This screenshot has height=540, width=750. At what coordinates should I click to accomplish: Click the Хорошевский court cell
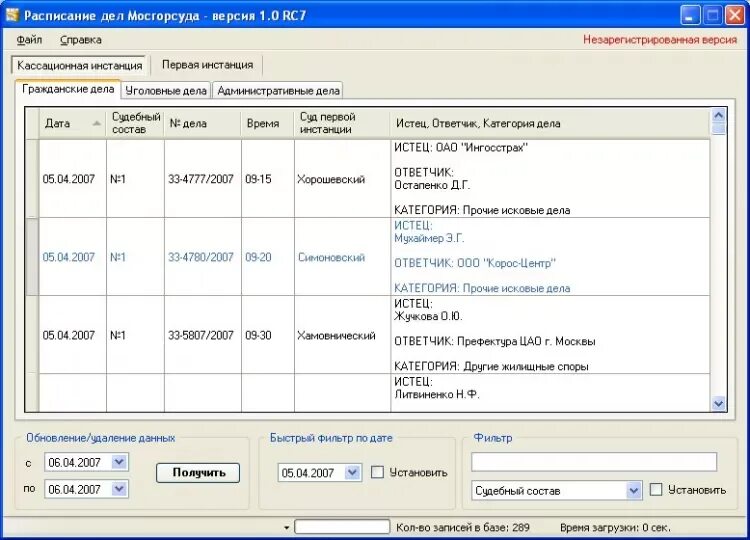[342, 179]
